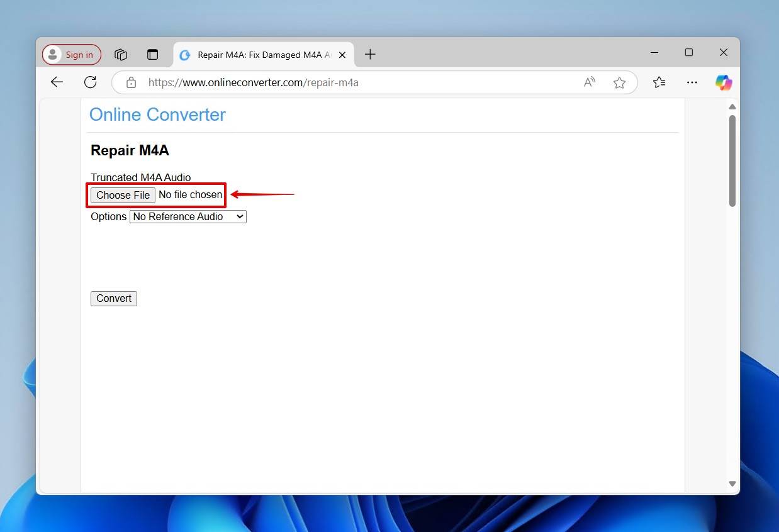
Task: Switch to the Repair M4A browser tab
Action: point(258,55)
